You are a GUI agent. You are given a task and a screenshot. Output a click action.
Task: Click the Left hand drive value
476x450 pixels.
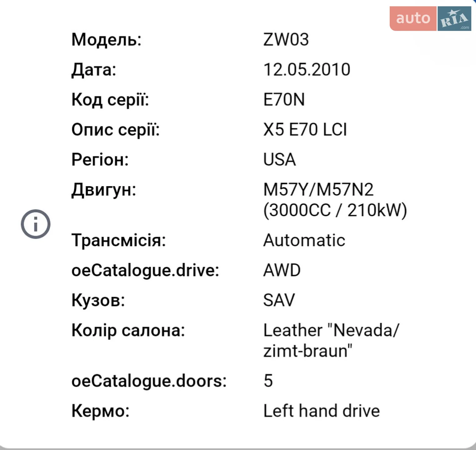[322, 411]
